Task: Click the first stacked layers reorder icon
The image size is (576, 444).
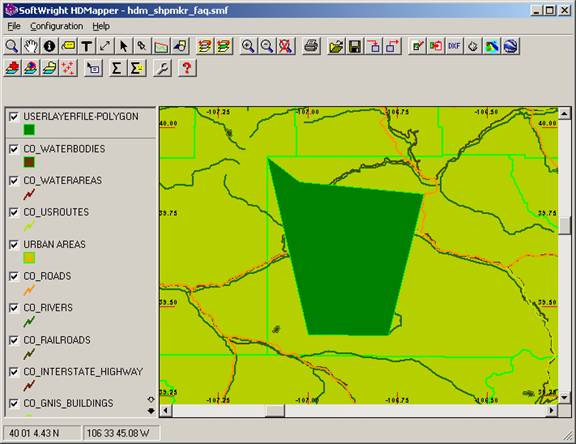Action: [205, 46]
